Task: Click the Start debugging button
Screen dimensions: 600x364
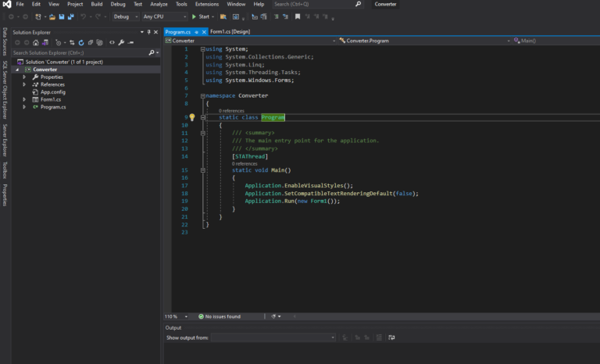Action: pyautogui.click(x=201, y=17)
